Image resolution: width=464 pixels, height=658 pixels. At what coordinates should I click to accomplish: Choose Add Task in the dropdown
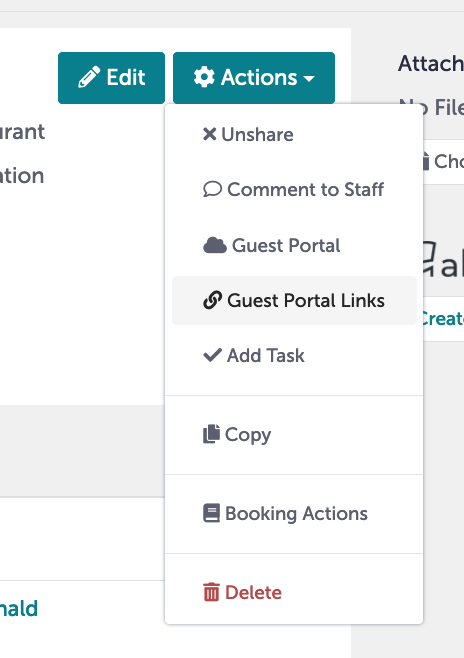(294, 355)
